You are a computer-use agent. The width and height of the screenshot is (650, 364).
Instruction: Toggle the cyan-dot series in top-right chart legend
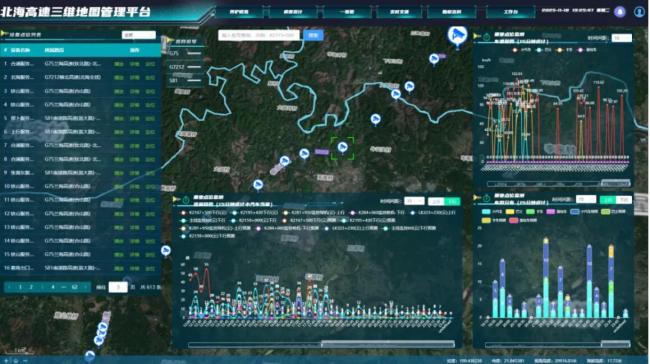click(x=543, y=50)
